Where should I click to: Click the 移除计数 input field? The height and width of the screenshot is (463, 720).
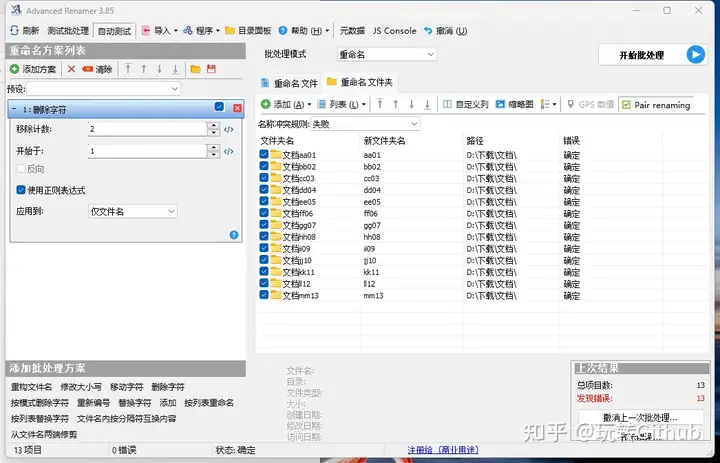pyautogui.click(x=147, y=129)
